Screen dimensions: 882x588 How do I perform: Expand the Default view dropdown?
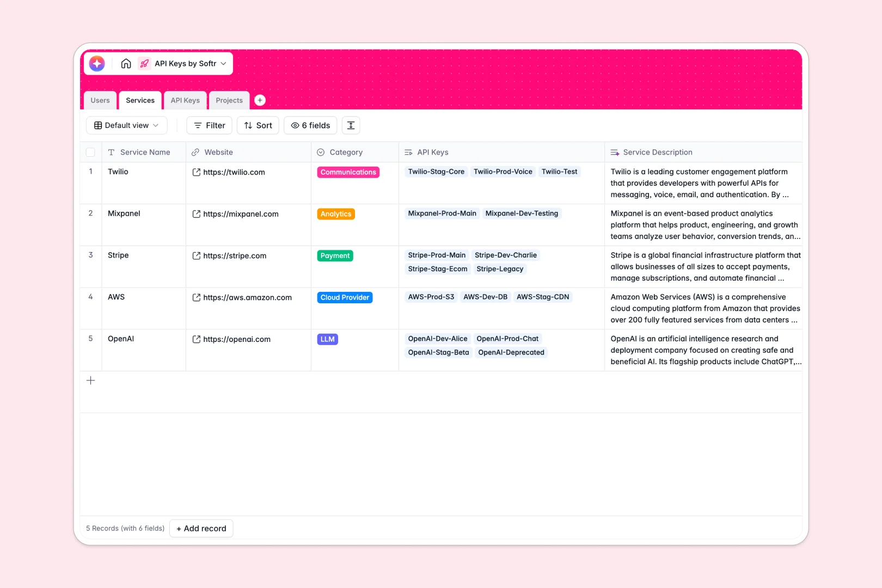126,125
